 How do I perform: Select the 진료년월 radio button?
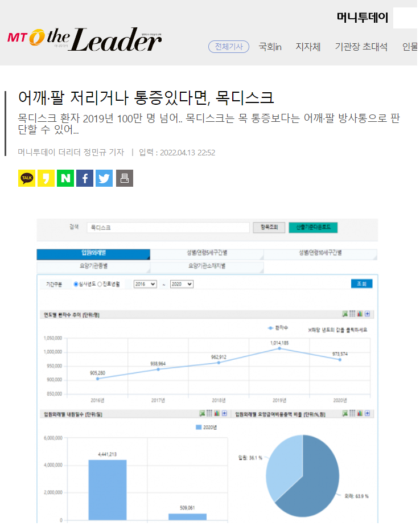pyautogui.click(x=100, y=285)
